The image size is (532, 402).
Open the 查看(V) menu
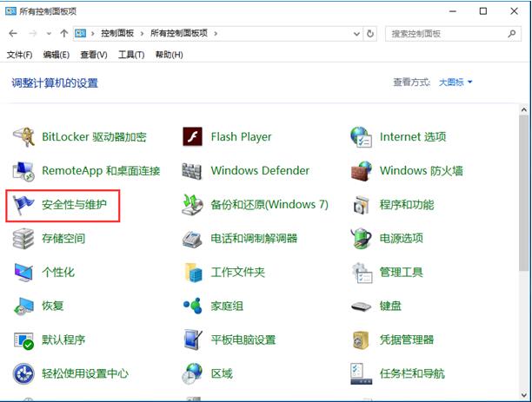click(x=94, y=55)
